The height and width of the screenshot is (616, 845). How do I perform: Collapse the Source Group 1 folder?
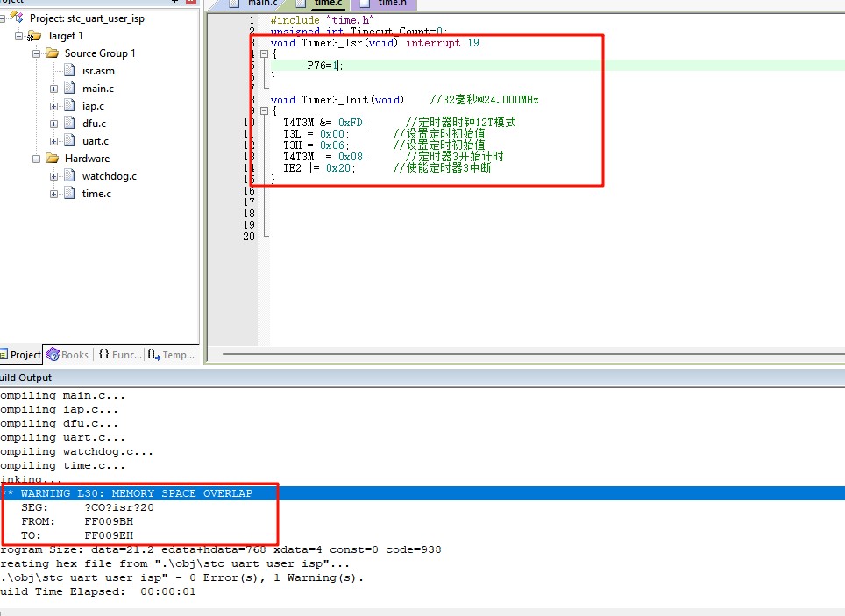(36, 53)
